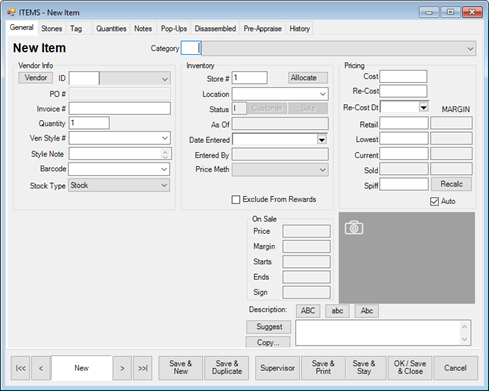Open the Location dropdown list
This screenshot has width=489, height=391.
(x=323, y=94)
